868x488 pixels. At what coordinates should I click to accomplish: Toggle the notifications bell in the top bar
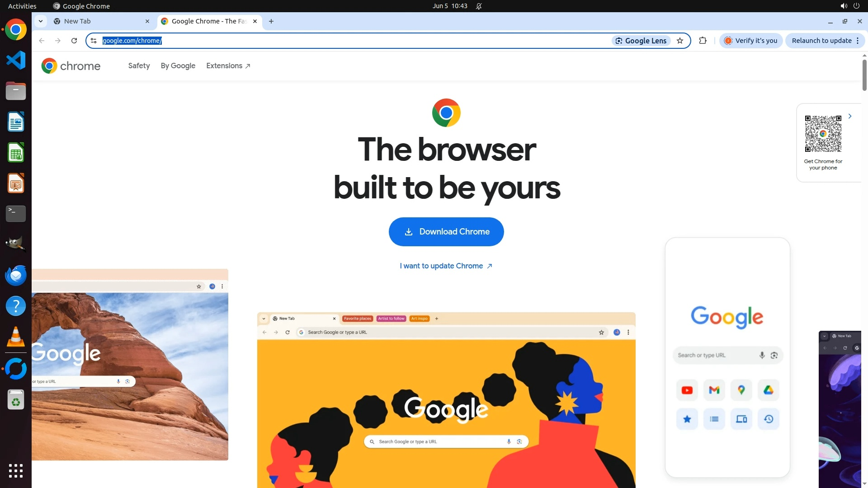479,6
